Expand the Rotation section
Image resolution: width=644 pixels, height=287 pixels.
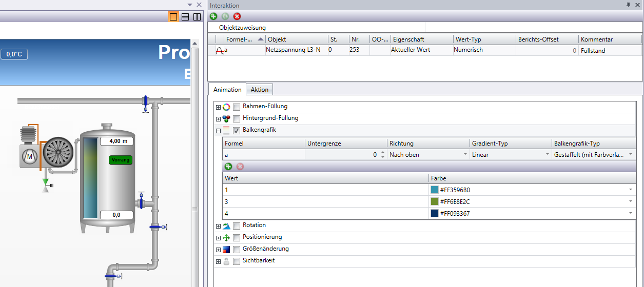(218, 226)
